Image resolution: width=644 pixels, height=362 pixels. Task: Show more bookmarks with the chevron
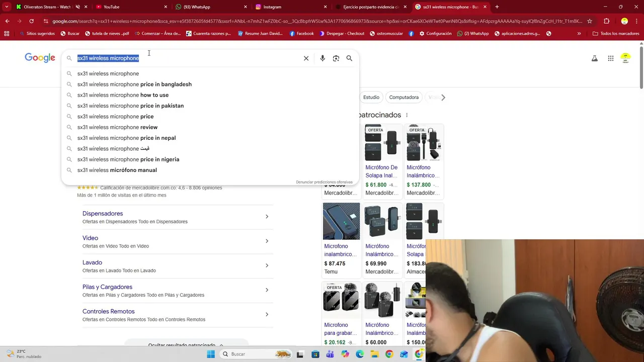579,34
